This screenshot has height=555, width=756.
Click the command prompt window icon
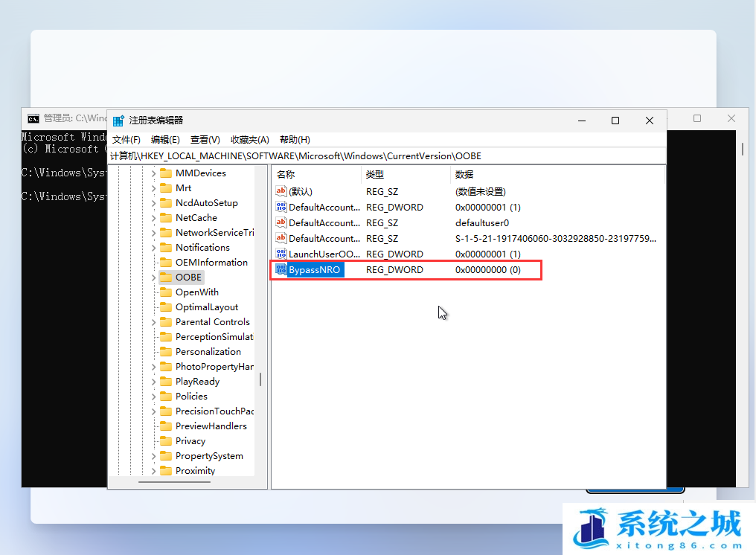[x=33, y=118]
